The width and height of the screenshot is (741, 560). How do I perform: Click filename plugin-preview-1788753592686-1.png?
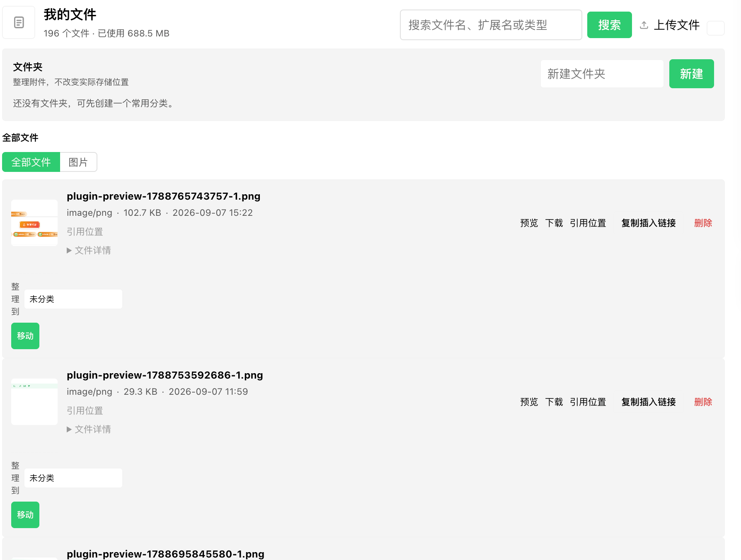[x=165, y=375]
